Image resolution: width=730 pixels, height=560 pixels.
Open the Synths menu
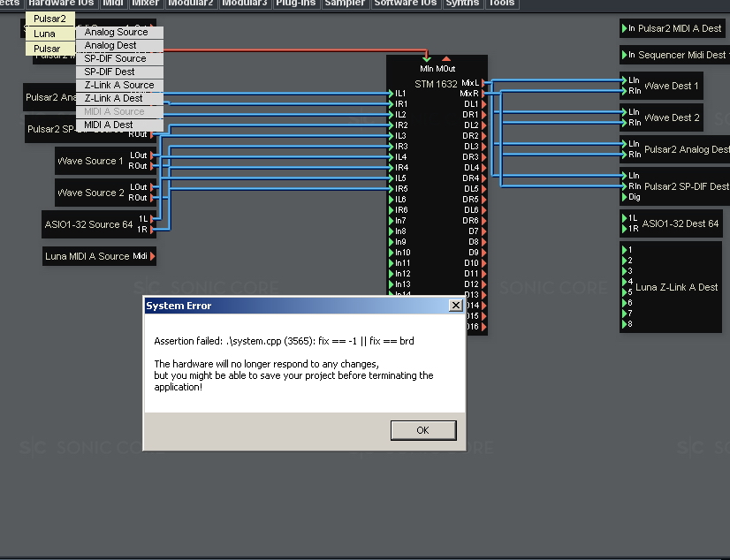(462, 4)
